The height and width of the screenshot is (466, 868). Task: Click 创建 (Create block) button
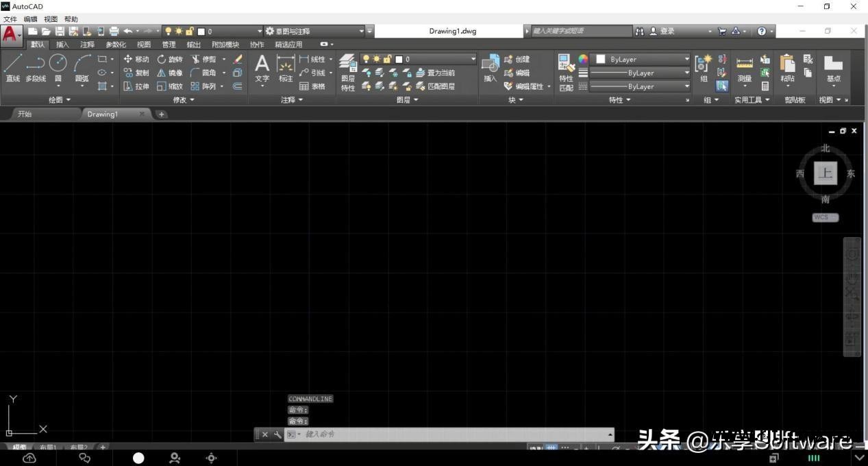(517, 59)
